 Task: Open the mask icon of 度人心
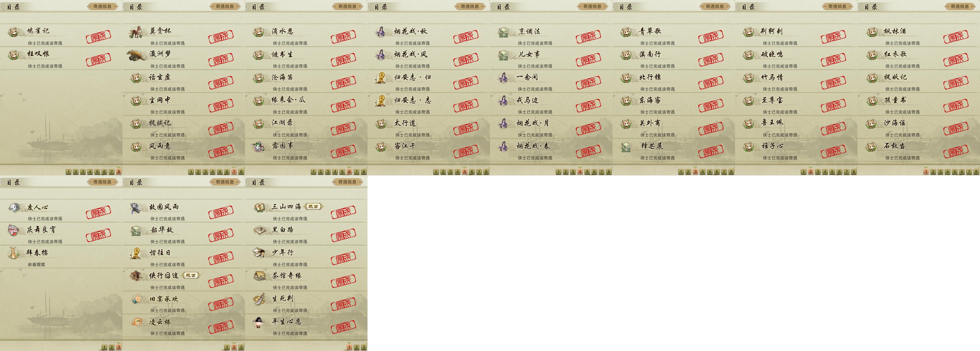pyautogui.click(x=14, y=207)
